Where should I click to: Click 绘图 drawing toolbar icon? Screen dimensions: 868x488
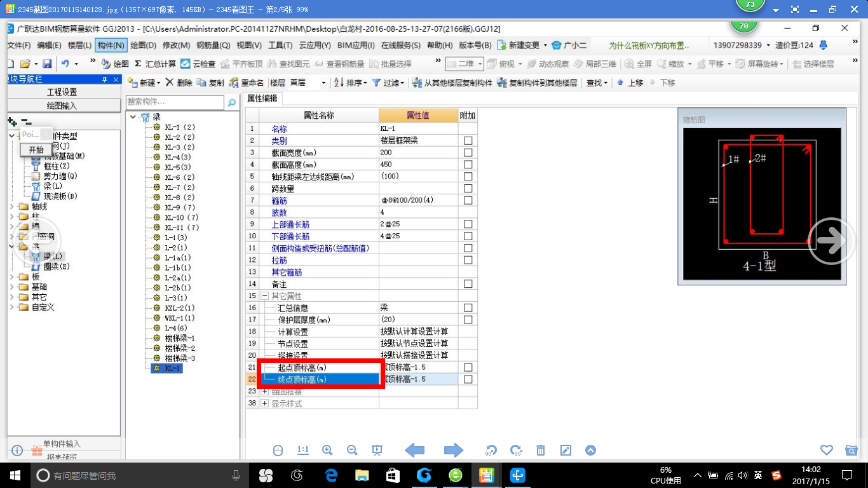115,64
